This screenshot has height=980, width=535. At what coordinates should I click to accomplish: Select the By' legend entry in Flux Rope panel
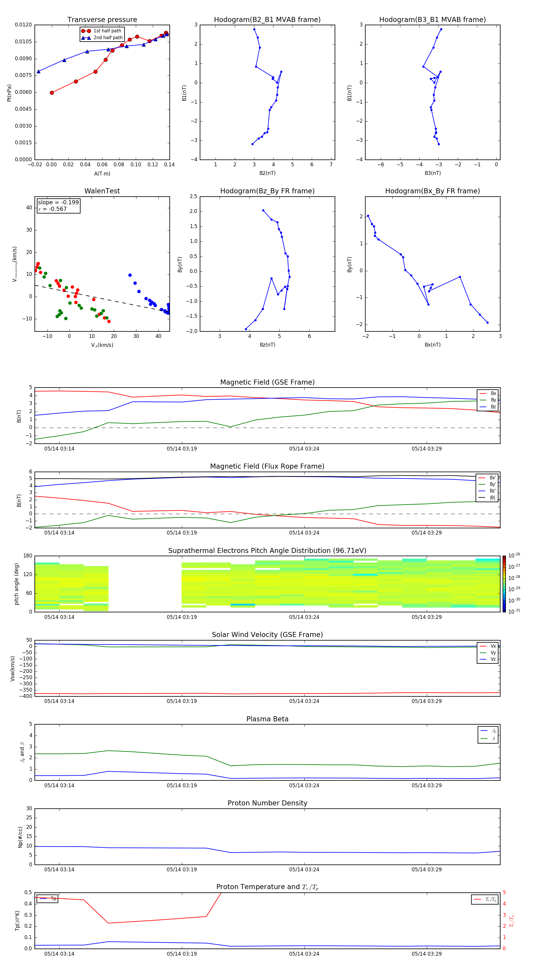[487, 484]
